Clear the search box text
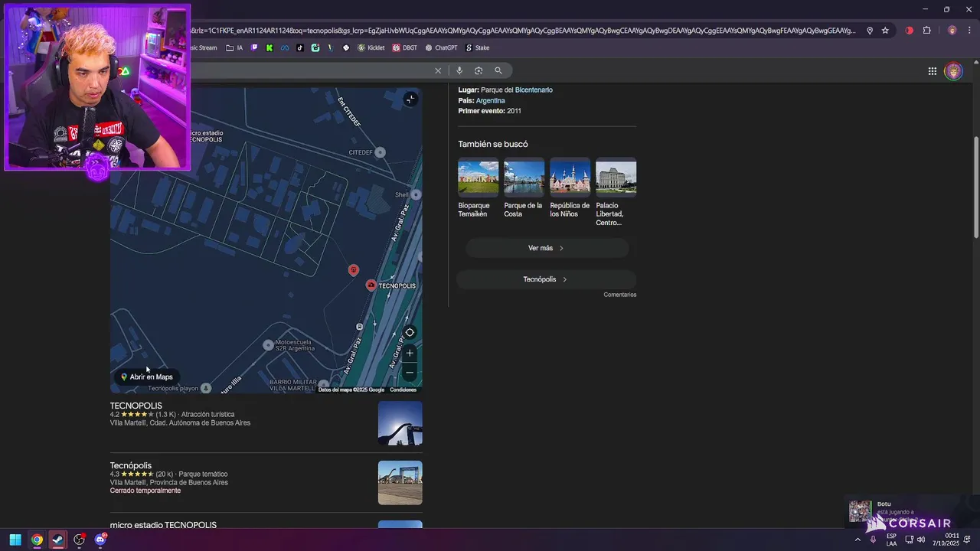Image resolution: width=980 pixels, height=551 pixels. pos(438,70)
